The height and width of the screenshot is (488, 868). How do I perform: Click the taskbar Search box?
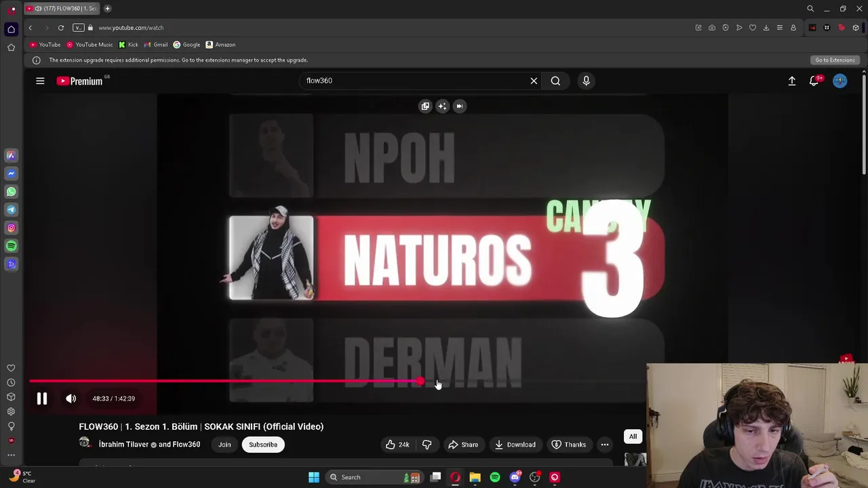[373, 477]
